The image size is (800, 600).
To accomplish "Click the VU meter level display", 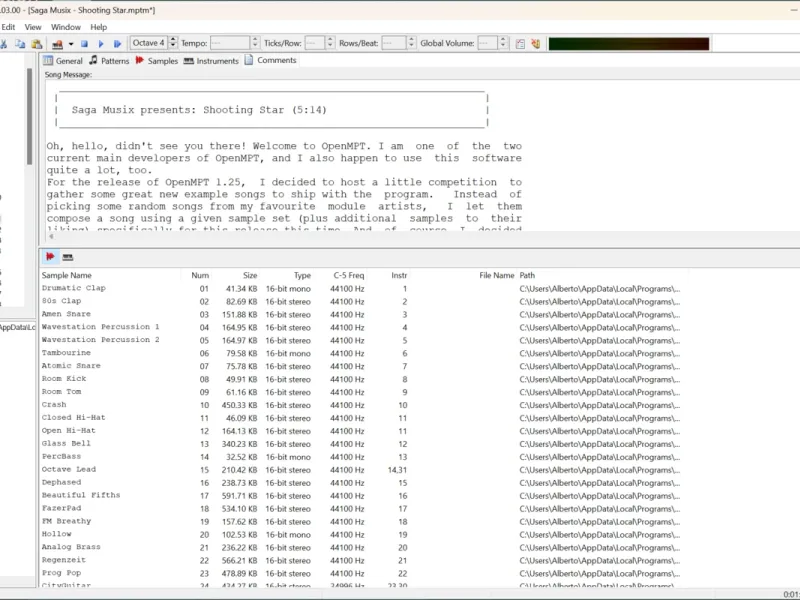I will pos(629,44).
